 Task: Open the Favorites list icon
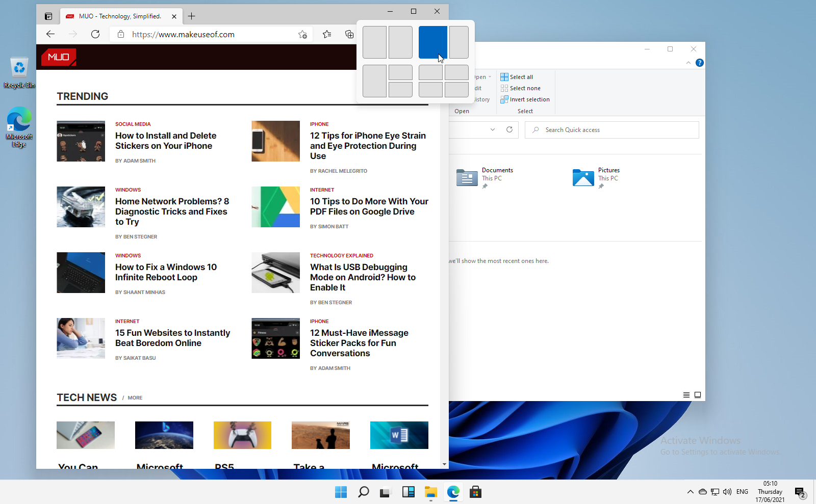click(327, 34)
